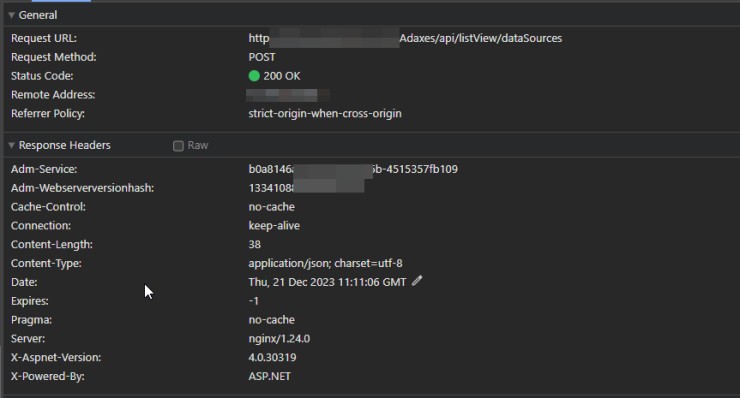Select the strict-origin-when-cross-origin value
740x398 pixels.
point(325,114)
